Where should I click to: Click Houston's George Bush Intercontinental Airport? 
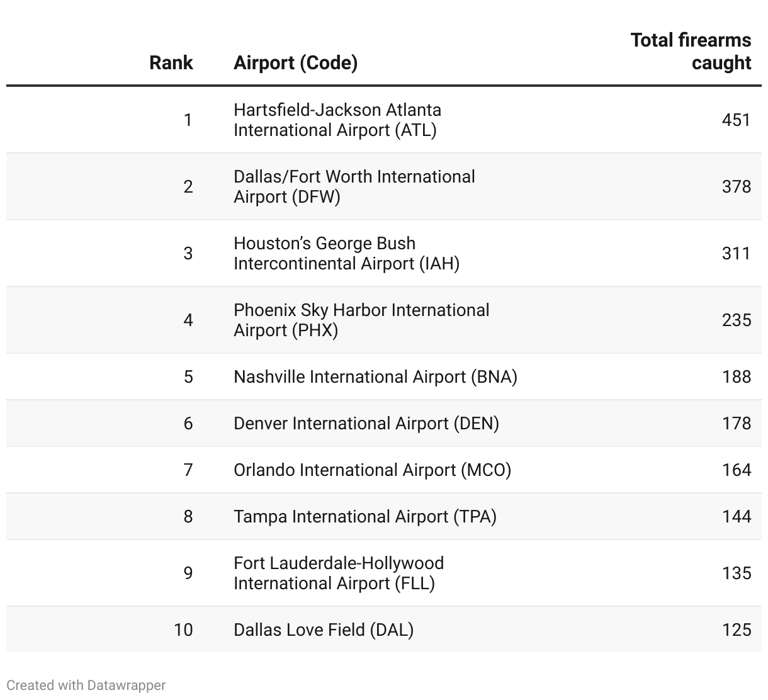pos(346,253)
